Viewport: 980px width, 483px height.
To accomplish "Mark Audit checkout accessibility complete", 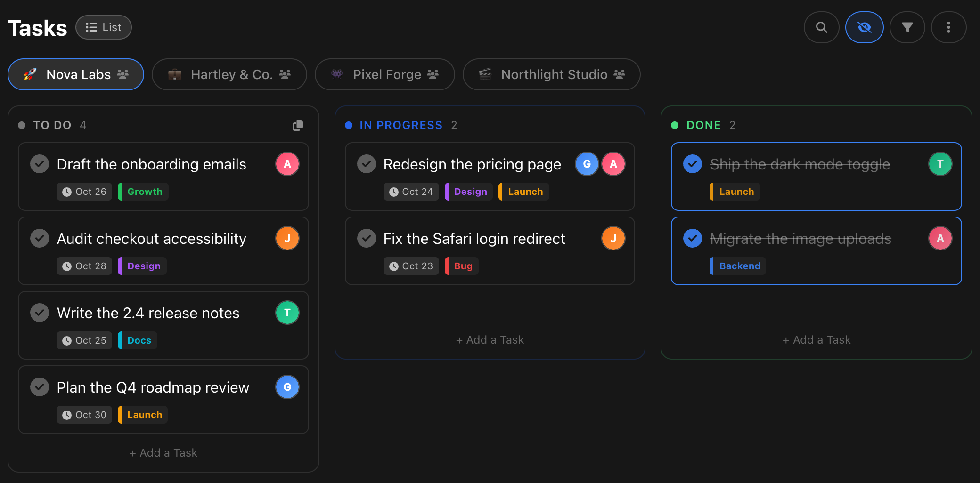I will tap(40, 238).
